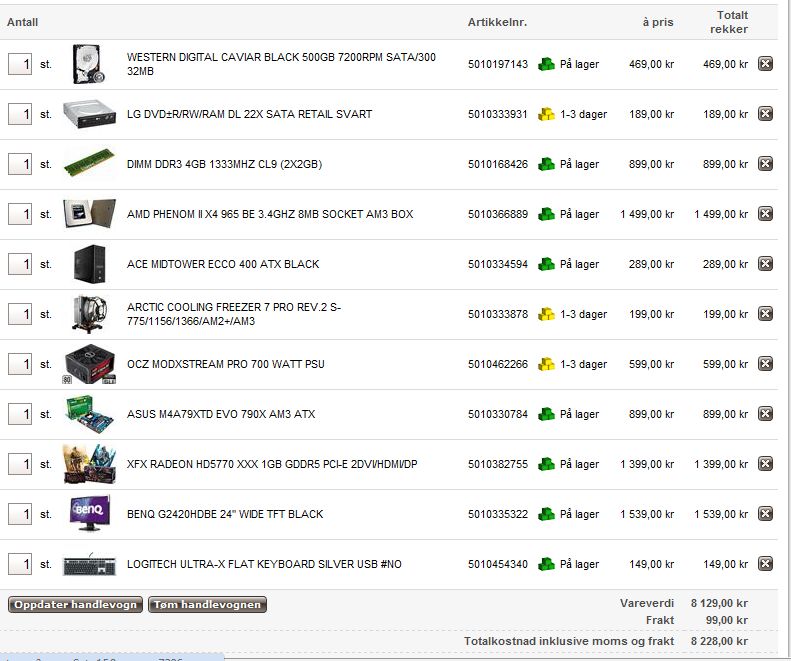Focus quantity field for Logitech keyboard
Viewport: 791px width, 661px height.
20,564
